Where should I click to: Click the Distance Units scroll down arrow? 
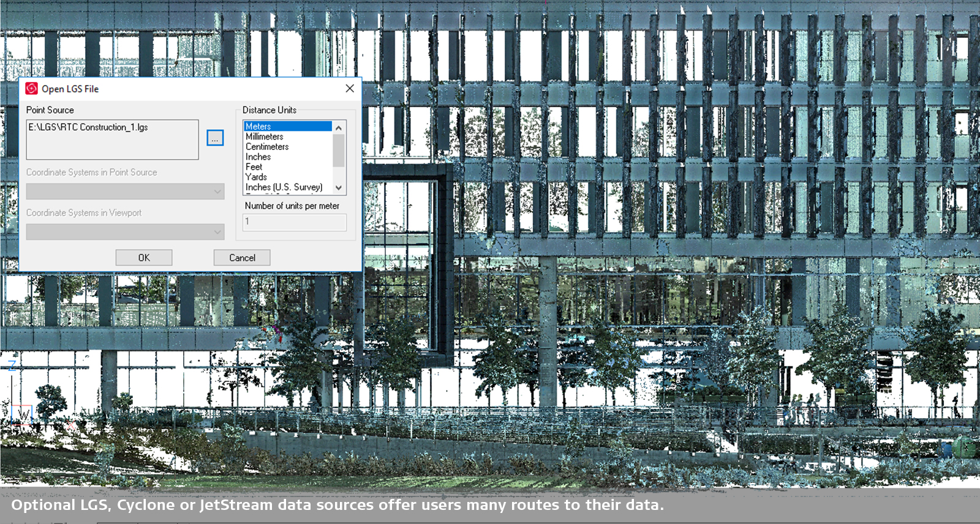tap(339, 188)
